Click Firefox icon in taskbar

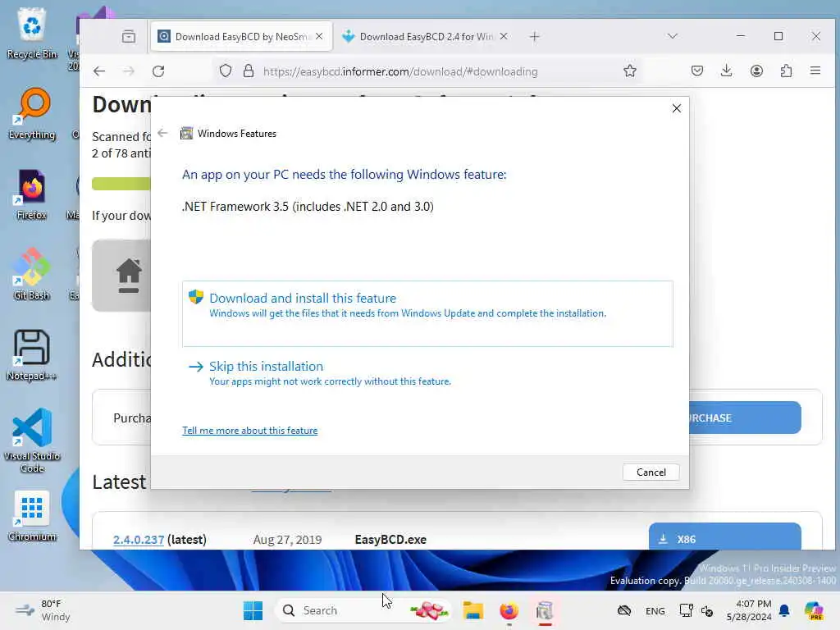tap(509, 610)
